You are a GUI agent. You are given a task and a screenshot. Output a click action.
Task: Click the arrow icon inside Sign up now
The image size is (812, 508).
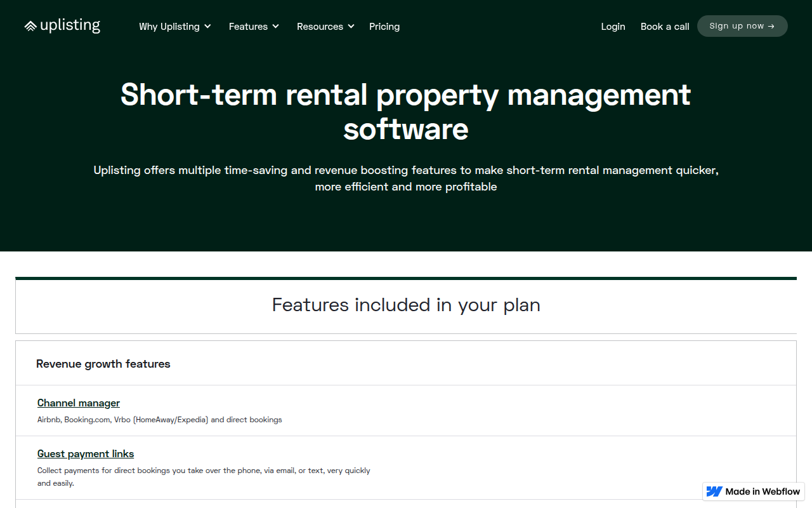tap(771, 26)
